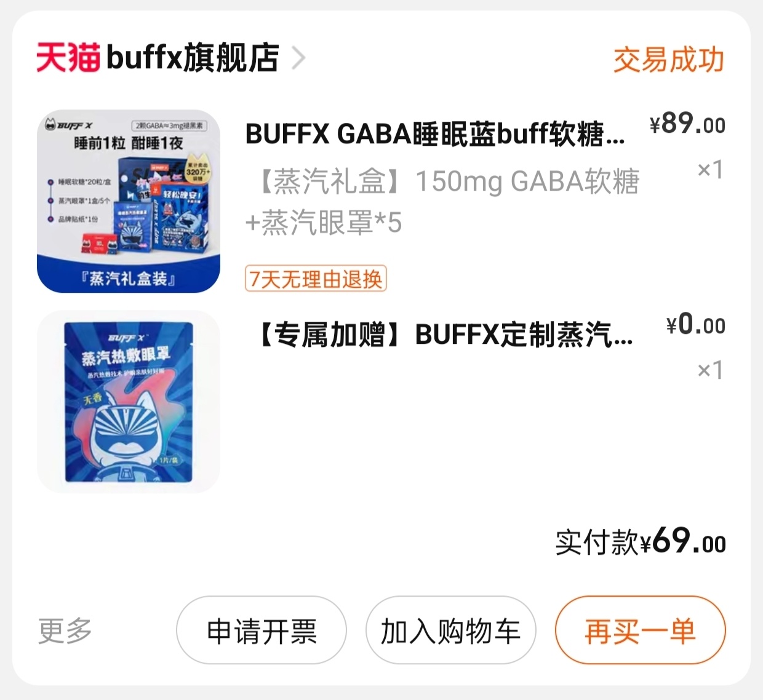This screenshot has height=700, width=763.
Task: Open the buffx旗舰店 store chevron arrow
Action: [x=298, y=58]
